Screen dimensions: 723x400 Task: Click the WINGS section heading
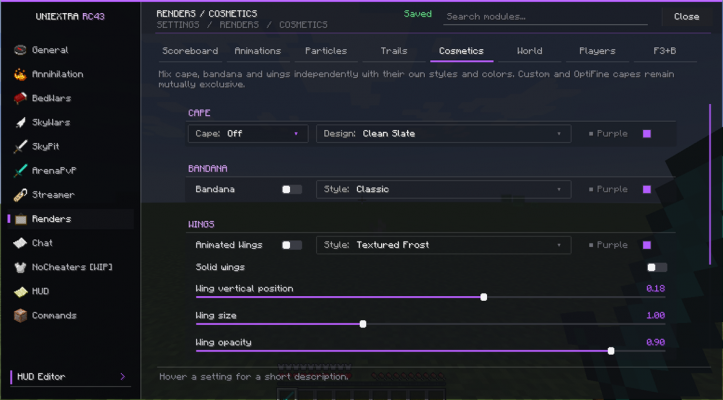[x=201, y=224]
